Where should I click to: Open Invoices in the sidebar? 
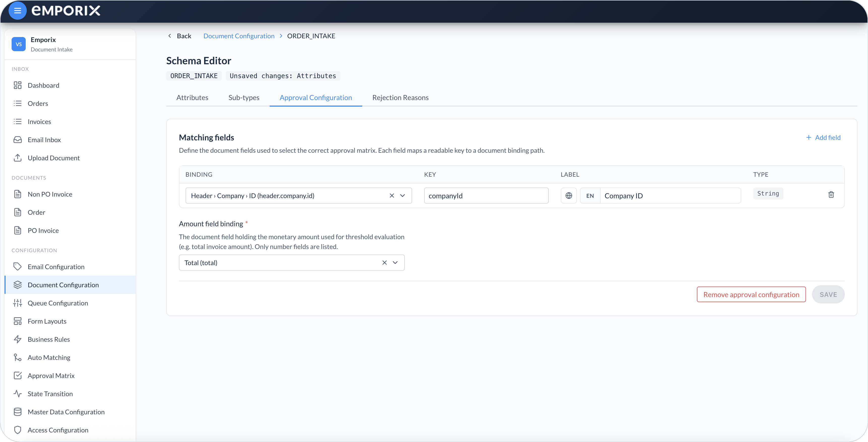tap(70, 122)
